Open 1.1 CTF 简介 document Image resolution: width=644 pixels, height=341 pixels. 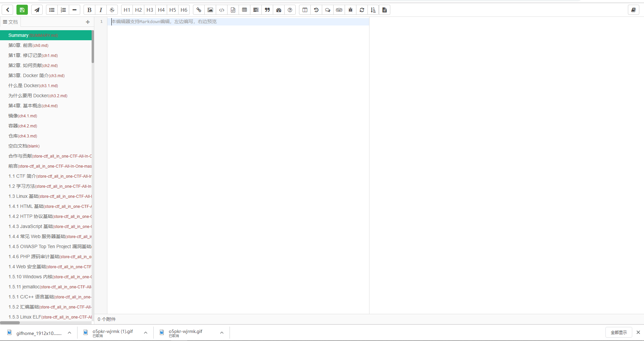pos(46,176)
